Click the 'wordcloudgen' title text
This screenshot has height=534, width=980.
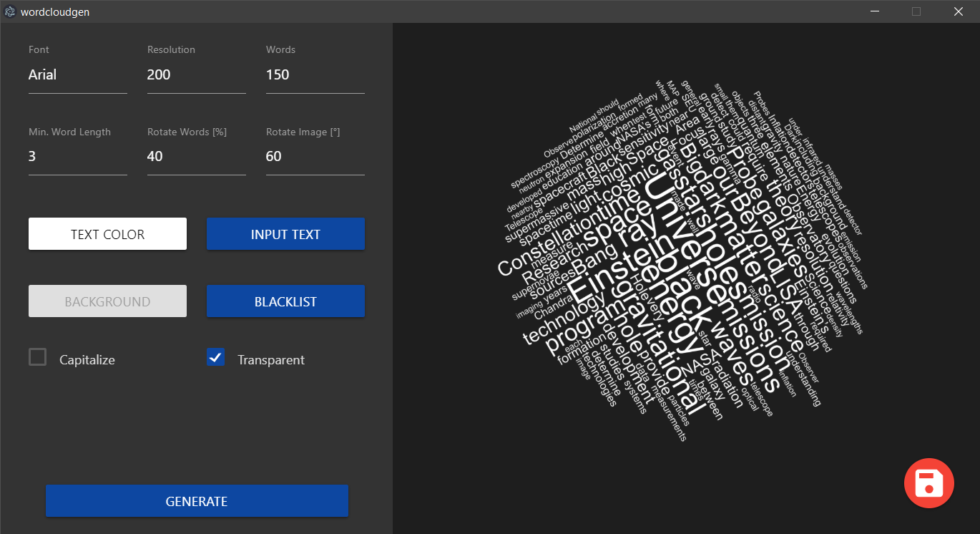[55, 12]
